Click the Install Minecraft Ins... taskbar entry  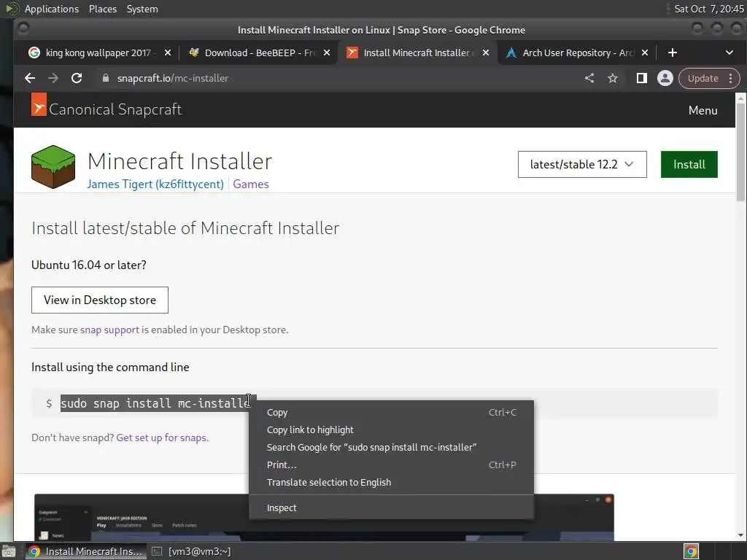(86, 551)
